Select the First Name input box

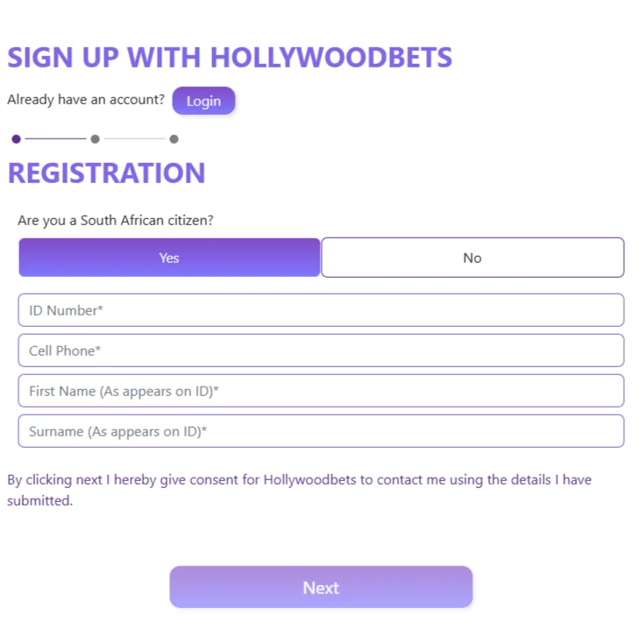tap(321, 391)
